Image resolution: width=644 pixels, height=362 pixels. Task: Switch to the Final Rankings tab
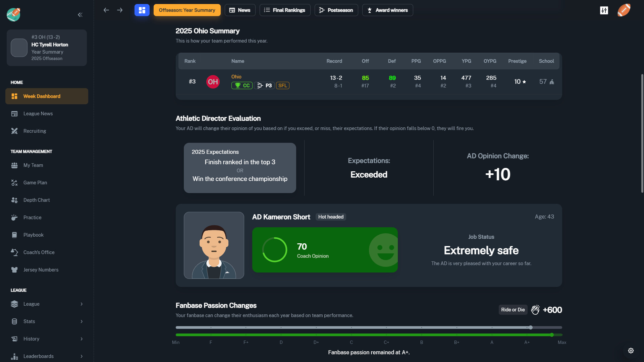click(285, 10)
